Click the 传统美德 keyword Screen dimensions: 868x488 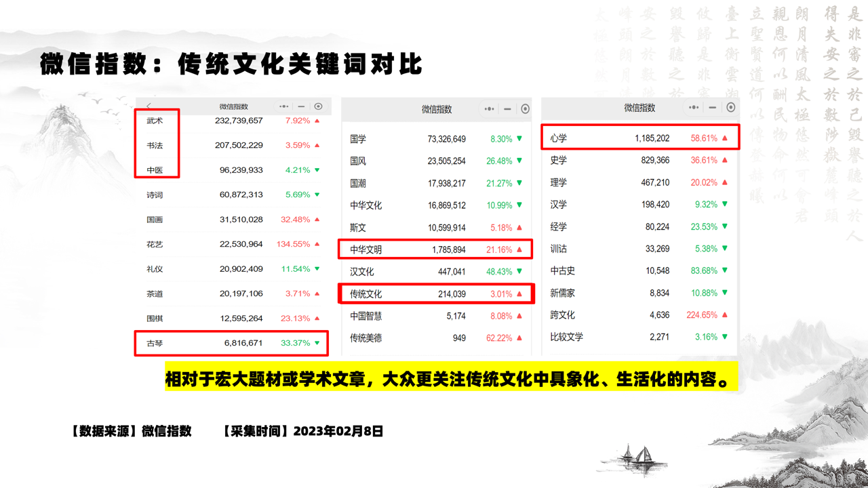[366, 338]
